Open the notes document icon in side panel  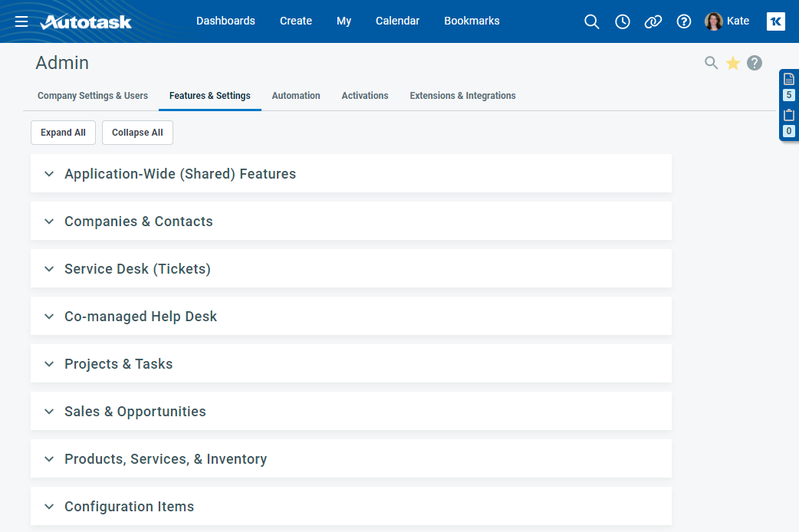pos(789,79)
